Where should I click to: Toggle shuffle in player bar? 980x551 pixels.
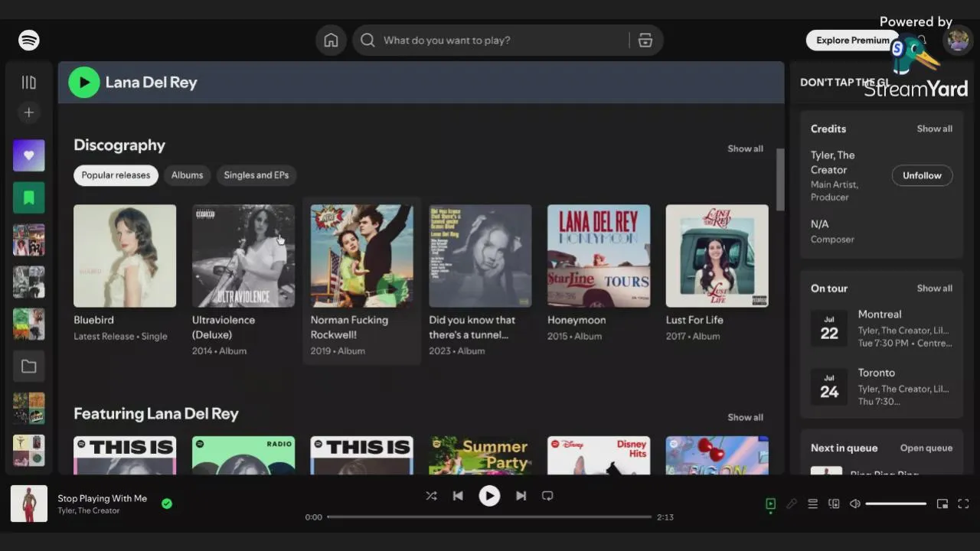[431, 496]
